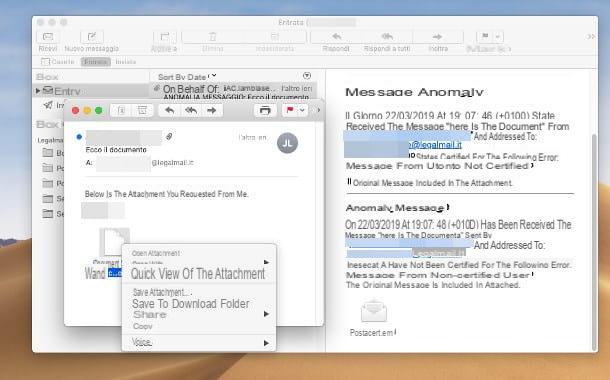This screenshot has height=380, width=610.
Task: Click the Inoltra forward arrow in main toolbar
Action: (438, 37)
